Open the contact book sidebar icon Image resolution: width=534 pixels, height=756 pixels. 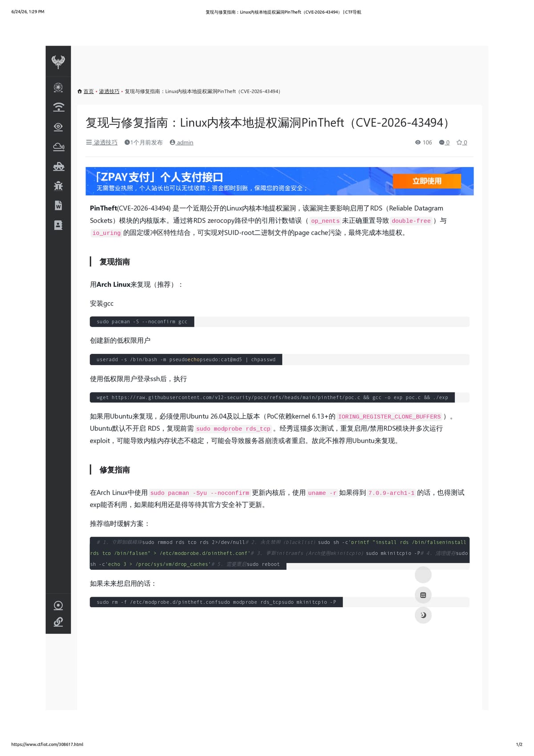coord(58,225)
